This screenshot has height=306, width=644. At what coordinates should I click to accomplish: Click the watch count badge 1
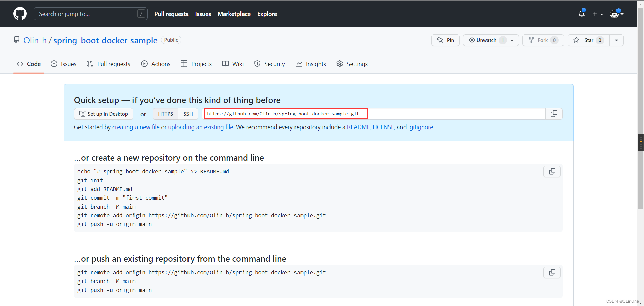tap(503, 40)
